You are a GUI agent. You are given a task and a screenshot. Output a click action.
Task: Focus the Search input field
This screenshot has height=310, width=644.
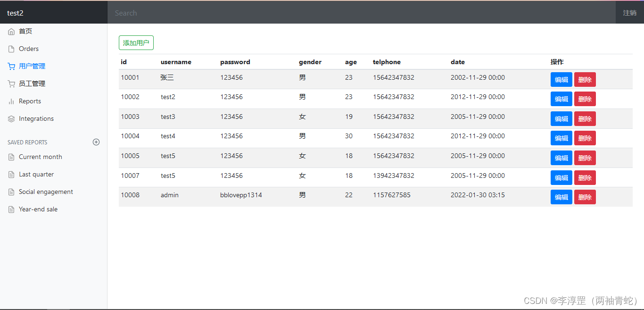(362, 13)
